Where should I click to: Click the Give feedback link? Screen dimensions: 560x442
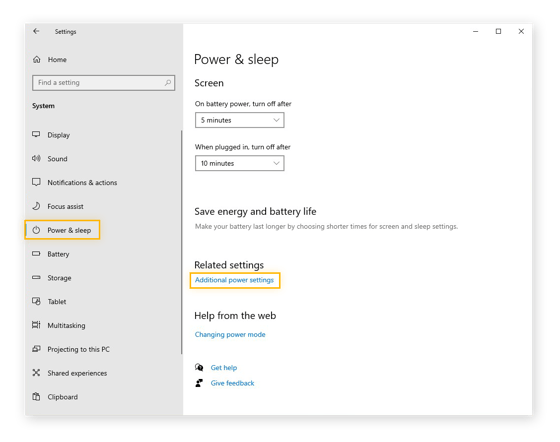point(232,383)
